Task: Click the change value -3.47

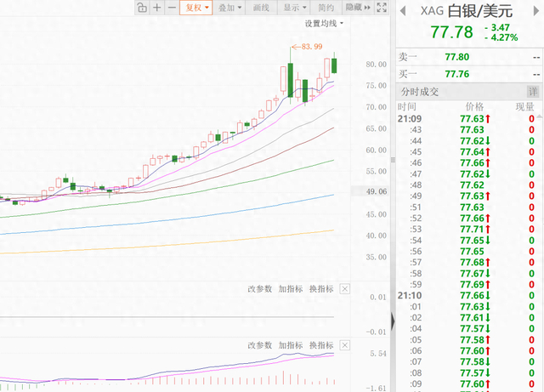Action: [497, 27]
